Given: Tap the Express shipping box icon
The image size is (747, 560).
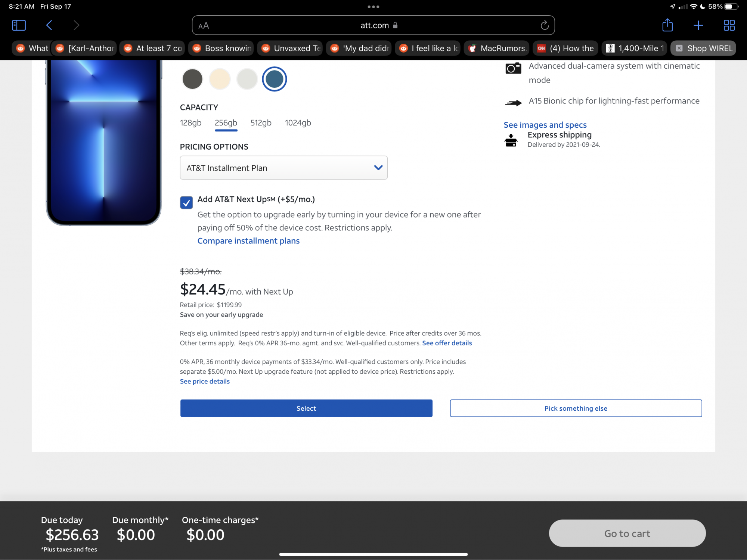Looking at the screenshot, I should [x=511, y=140].
